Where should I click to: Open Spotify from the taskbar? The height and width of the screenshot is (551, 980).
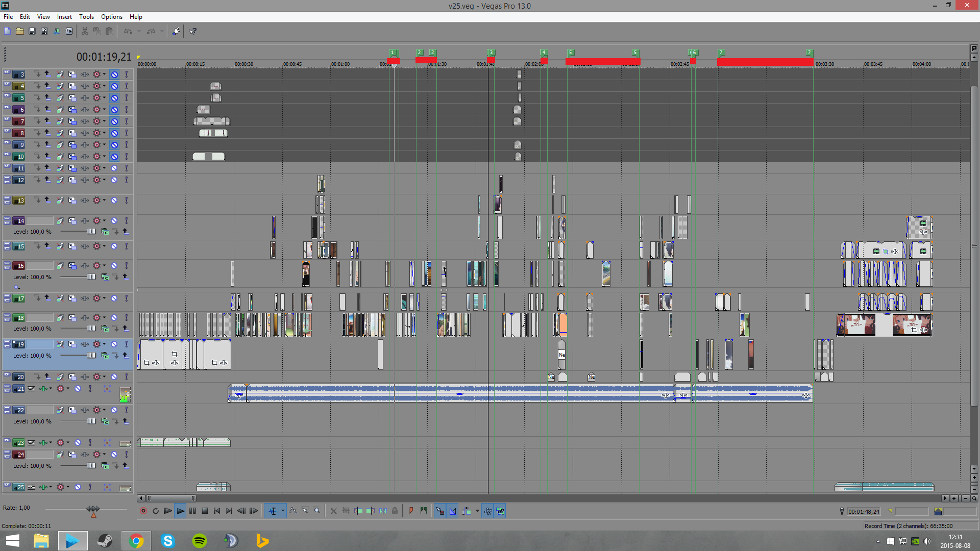point(199,541)
